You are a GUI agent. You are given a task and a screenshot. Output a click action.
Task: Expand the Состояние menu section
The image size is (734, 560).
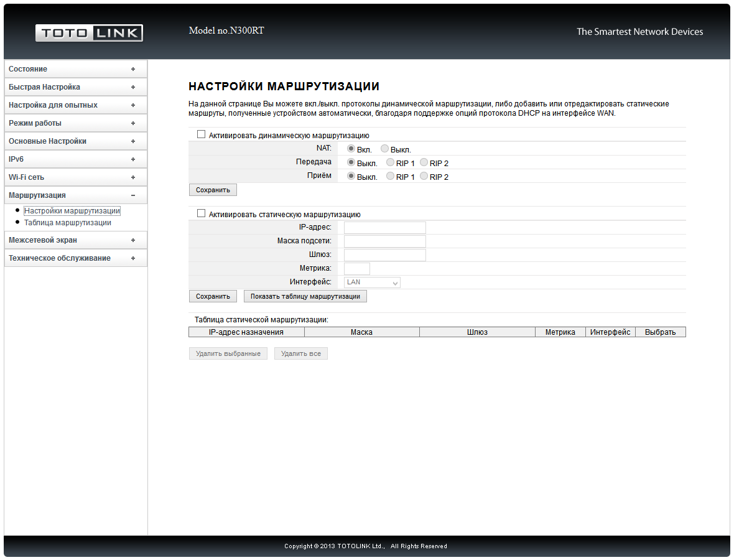[75, 69]
